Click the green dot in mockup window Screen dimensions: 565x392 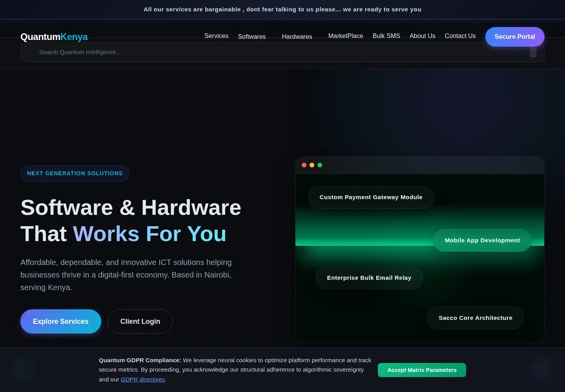point(320,165)
